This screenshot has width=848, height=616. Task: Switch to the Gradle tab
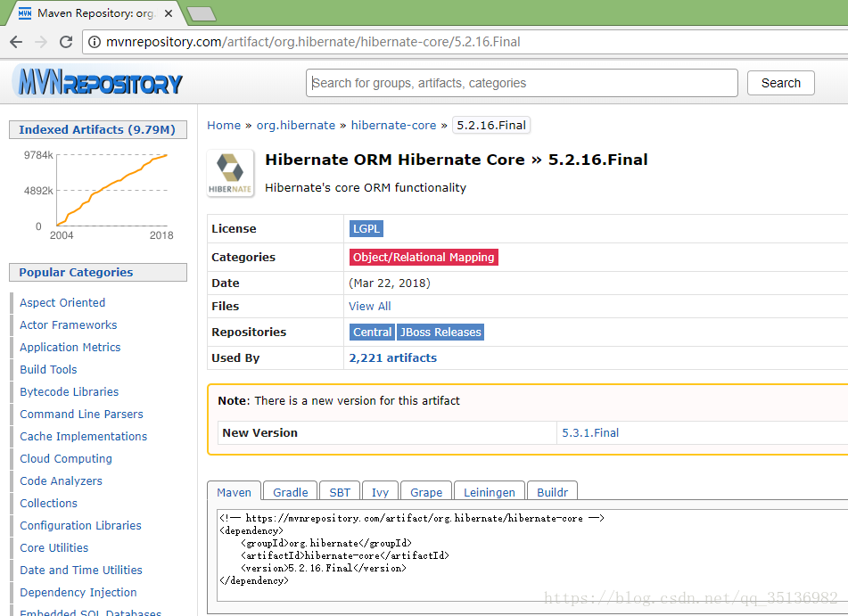coord(291,492)
